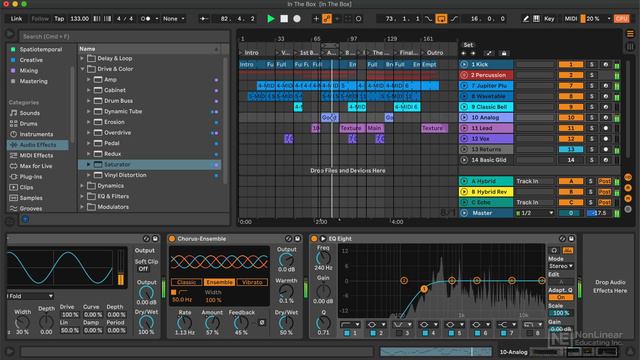Open the Instruments category

36,134
